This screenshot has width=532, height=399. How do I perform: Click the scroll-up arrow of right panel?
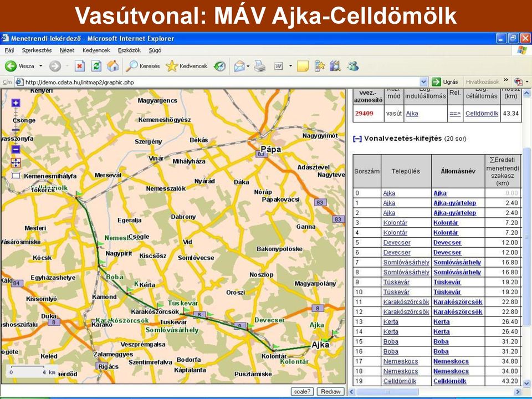(x=526, y=93)
